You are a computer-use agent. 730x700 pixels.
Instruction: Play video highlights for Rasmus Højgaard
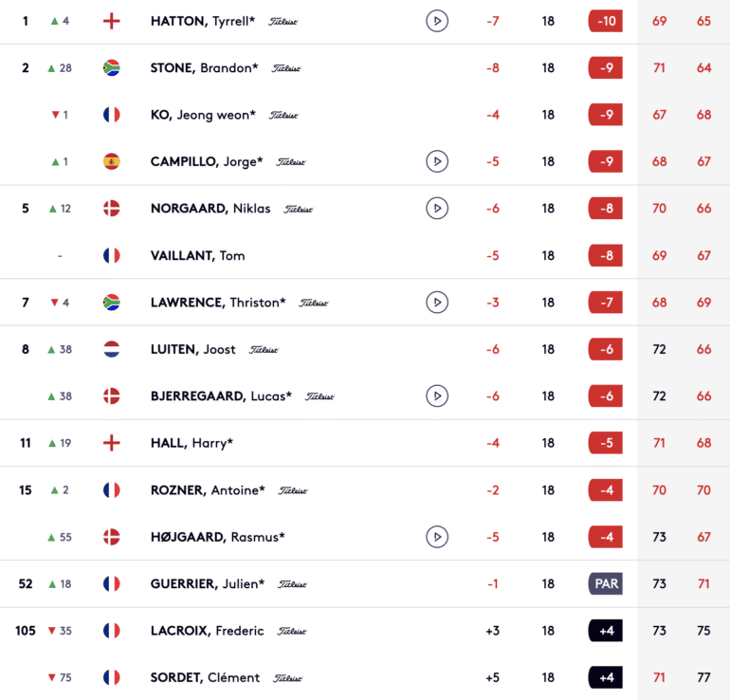point(437,537)
